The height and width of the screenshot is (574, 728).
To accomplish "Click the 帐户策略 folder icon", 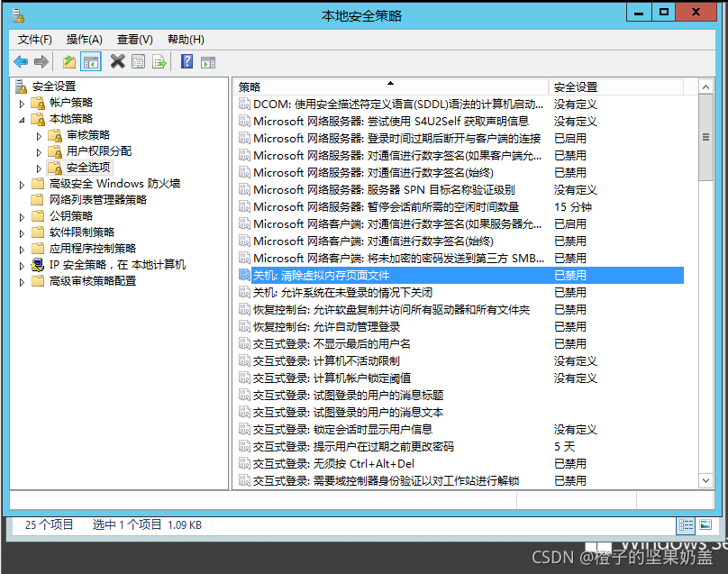I will point(38,103).
